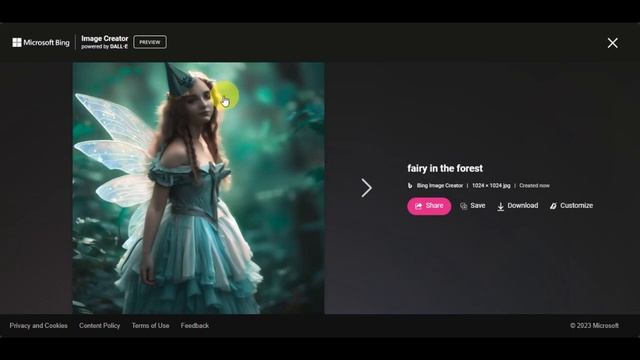Go to next image with arrow
The height and width of the screenshot is (360, 640).
(x=366, y=188)
